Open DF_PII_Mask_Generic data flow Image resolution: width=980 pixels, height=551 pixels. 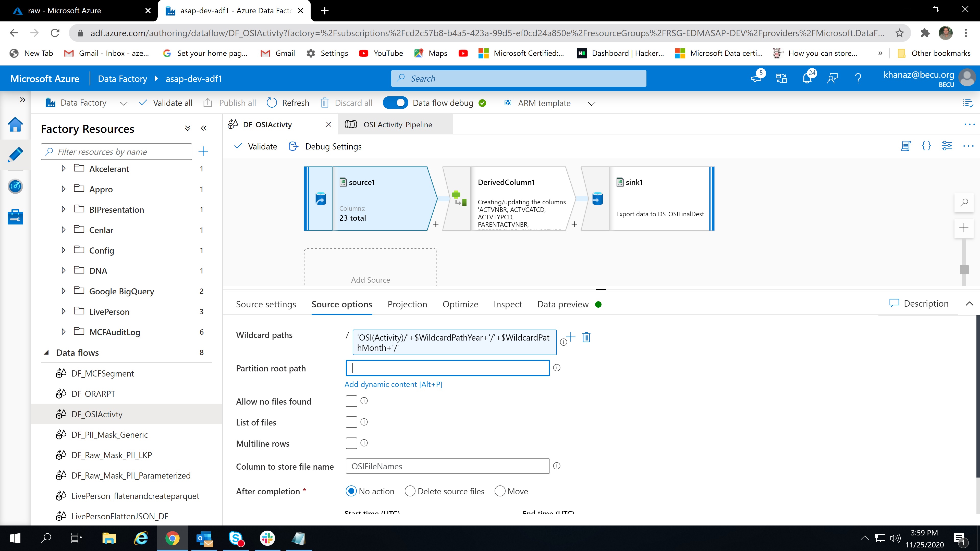(109, 435)
